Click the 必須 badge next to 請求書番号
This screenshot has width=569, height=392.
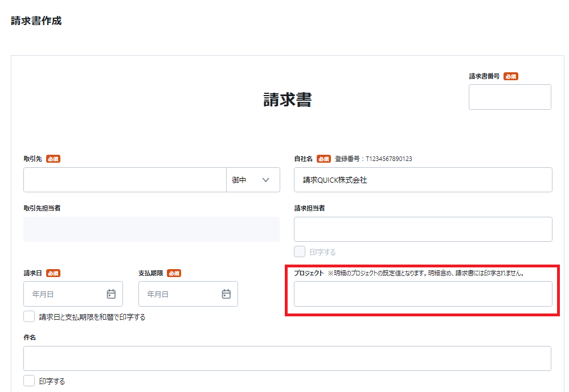[x=510, y=76]
